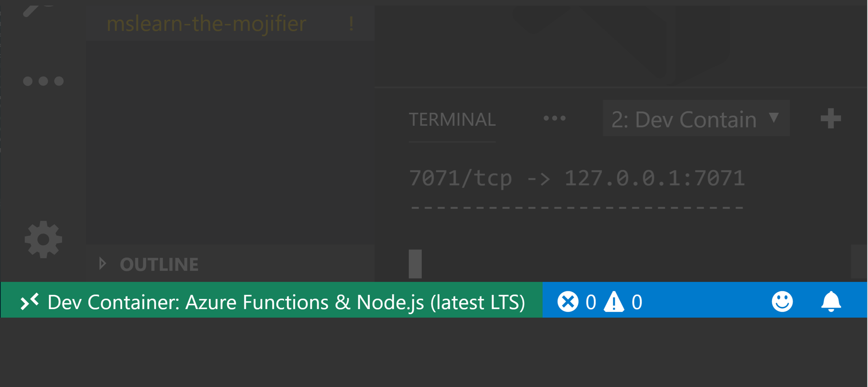The image size is (868, 387).
Task: Toggle the OUTLINE panel header
Action: tap(231, 263)
